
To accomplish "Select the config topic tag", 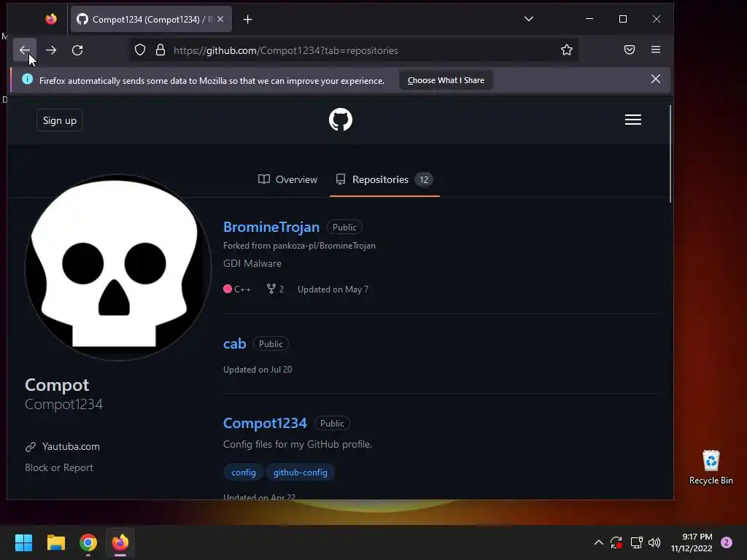I will click(x=244, y=472).
